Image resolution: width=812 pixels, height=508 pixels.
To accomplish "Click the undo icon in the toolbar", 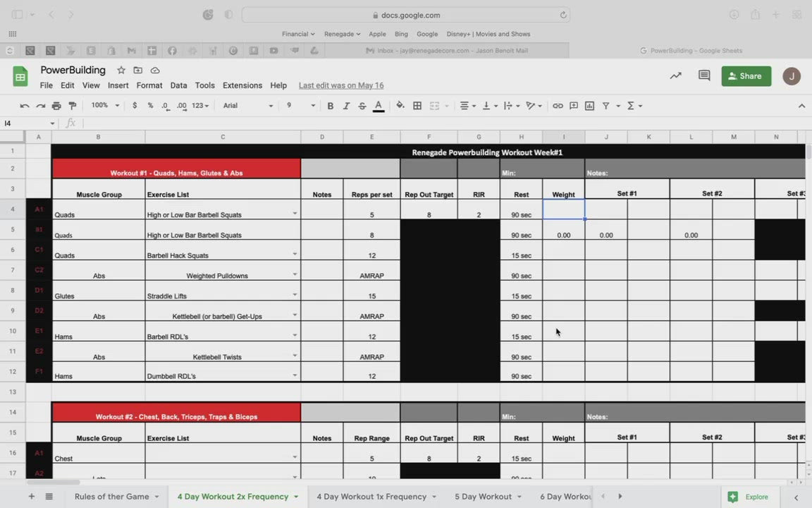I will tap(25, 106).
